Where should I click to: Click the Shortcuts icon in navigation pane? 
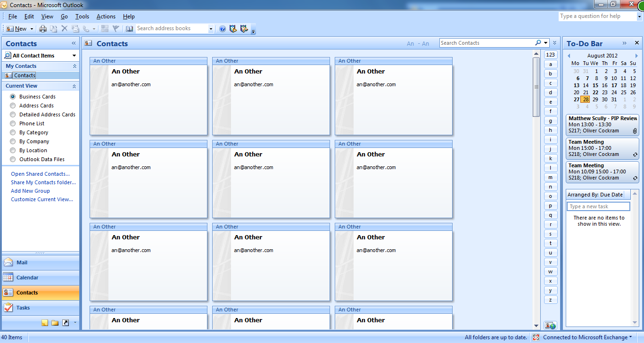click(x=66, y=323)
